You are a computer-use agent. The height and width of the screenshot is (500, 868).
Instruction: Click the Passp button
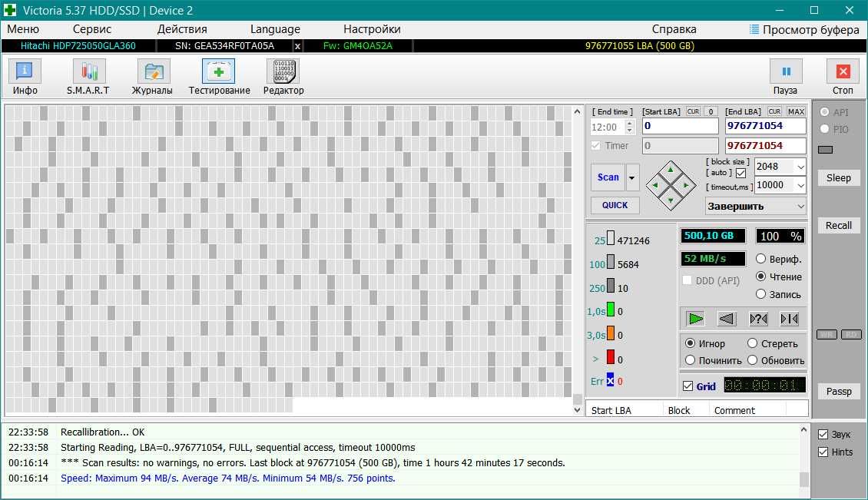tap(839, 392)
